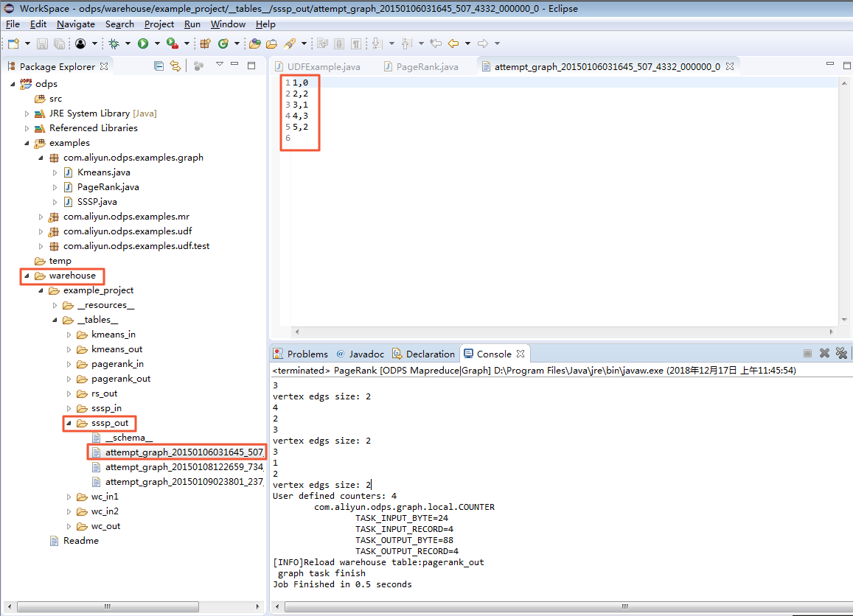
Task: Open the Navigate menu
Action: tap(75, 24)
